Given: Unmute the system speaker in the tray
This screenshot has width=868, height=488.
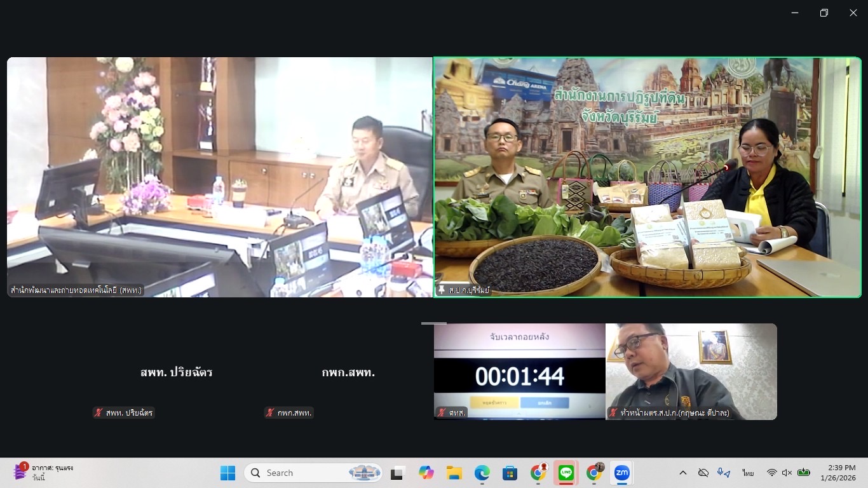Looking at the screenshot, I should (788, 473).
